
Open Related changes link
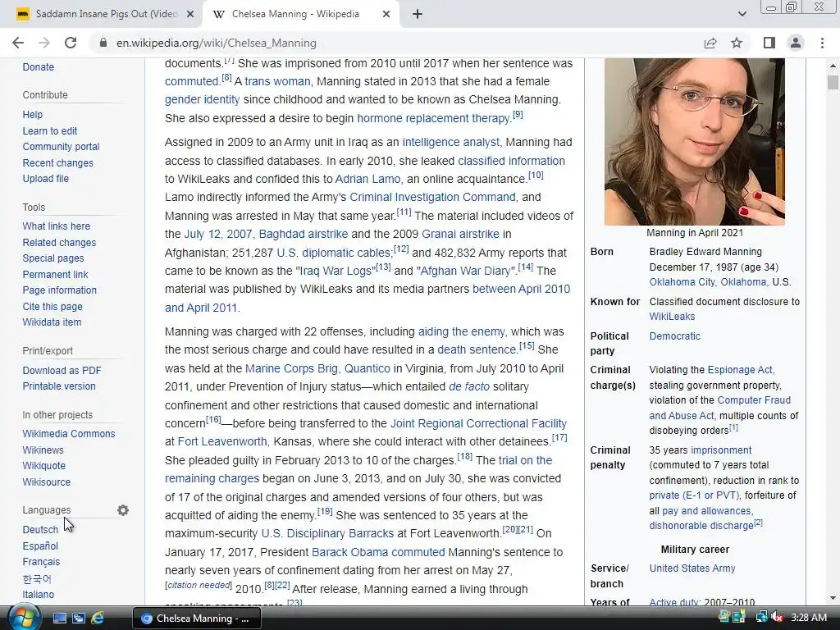click(x=59, y=242)
